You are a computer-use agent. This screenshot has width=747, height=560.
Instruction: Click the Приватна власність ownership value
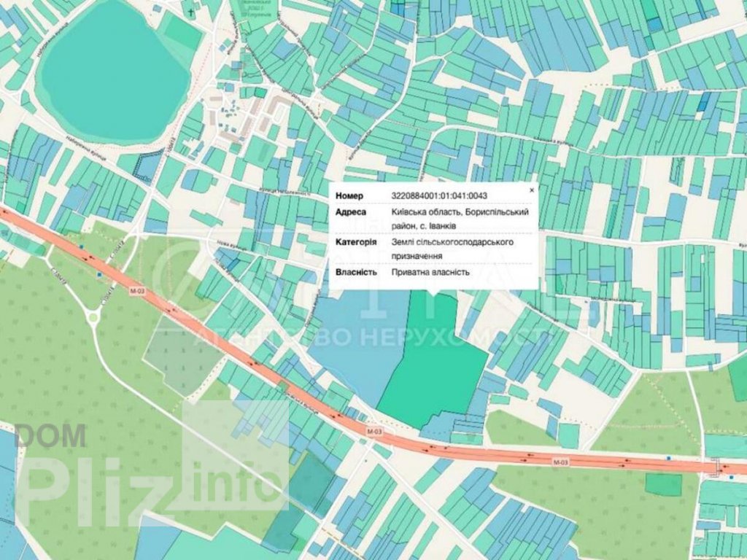[430, 273]
